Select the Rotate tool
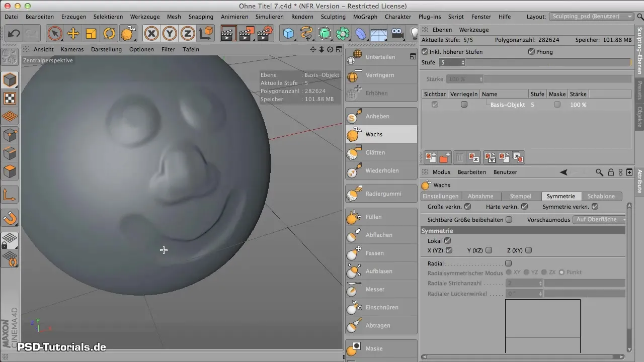Image resolution: width=644 pixels, height=362 pixels. coord(109,34)
